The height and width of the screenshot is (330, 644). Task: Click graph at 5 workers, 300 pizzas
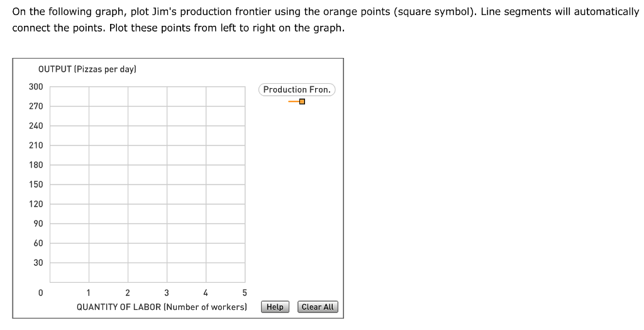tap(245, 87)
